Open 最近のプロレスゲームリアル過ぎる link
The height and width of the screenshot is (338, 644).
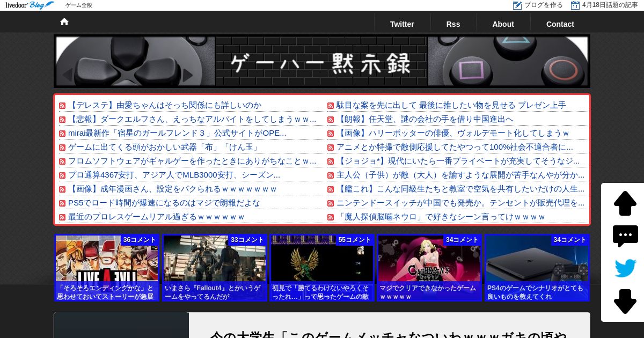coord(156,217)
